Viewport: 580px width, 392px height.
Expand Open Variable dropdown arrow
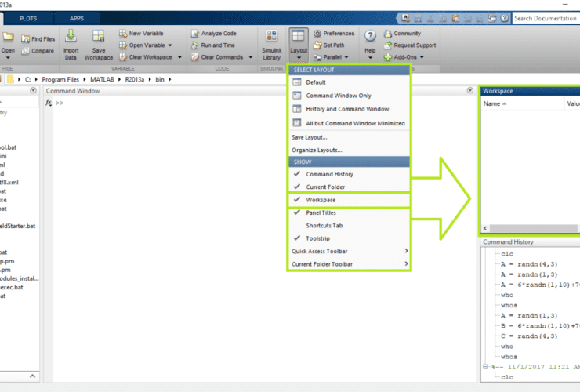[170, 45]
